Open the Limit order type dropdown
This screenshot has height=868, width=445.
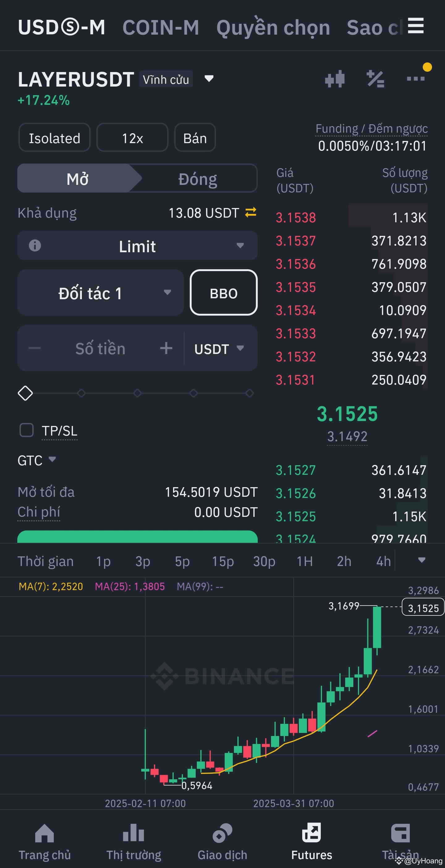click(x=138, y=246)
